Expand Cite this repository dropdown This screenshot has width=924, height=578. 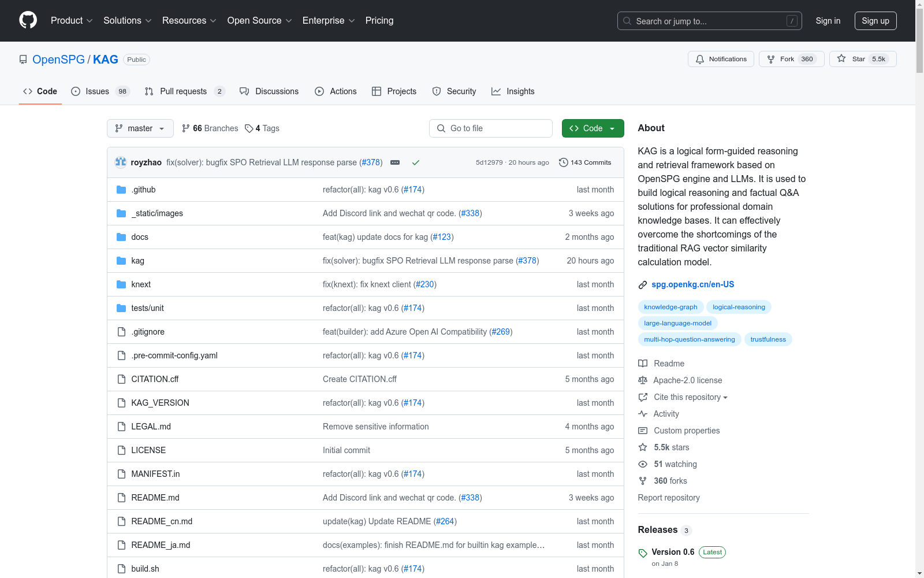[691, 397]
